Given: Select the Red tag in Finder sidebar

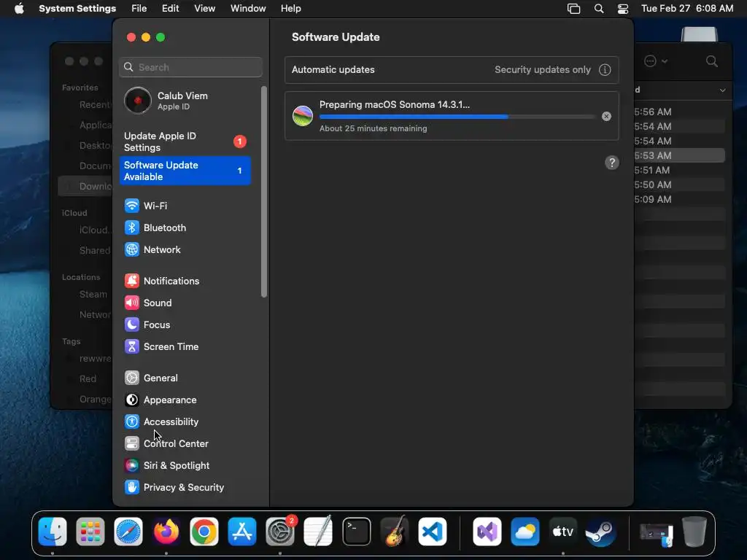Looking at the screenshot, I should tap(88, 378).
